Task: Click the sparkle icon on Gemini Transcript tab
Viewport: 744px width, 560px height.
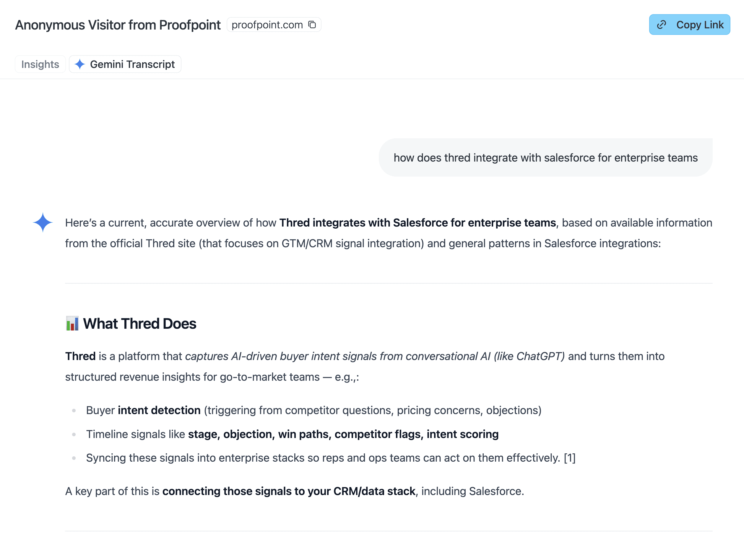Action: (x=80, y=64)
